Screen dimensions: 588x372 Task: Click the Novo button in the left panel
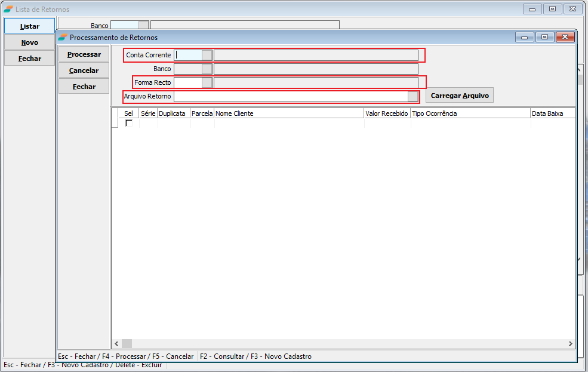point(30,42)
